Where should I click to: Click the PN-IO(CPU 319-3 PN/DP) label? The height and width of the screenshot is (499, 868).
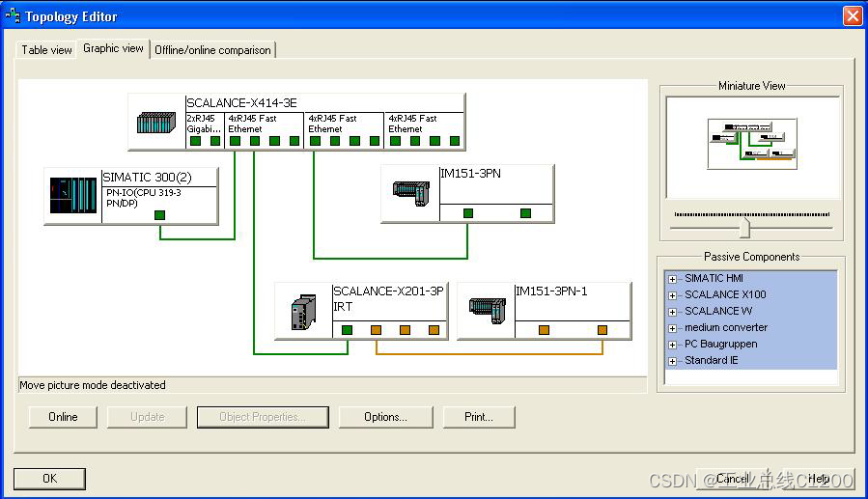click(x=143, y=198)
